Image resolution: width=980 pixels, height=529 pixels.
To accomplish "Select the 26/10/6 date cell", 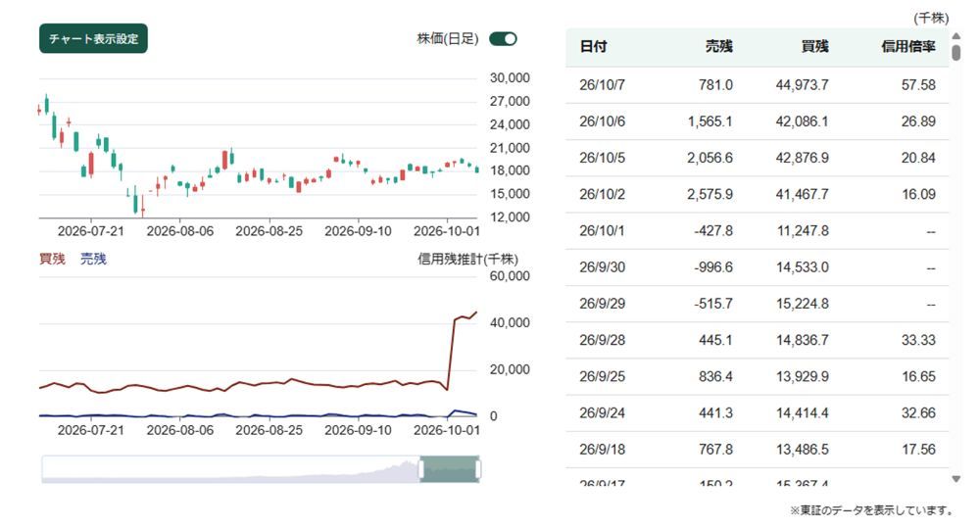I will (602, 121).
